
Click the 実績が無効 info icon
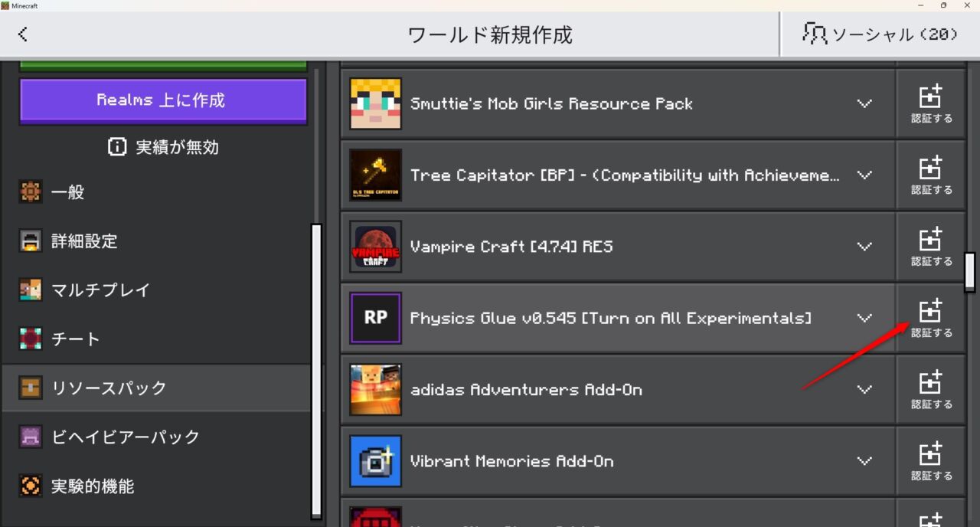(117, 147)
